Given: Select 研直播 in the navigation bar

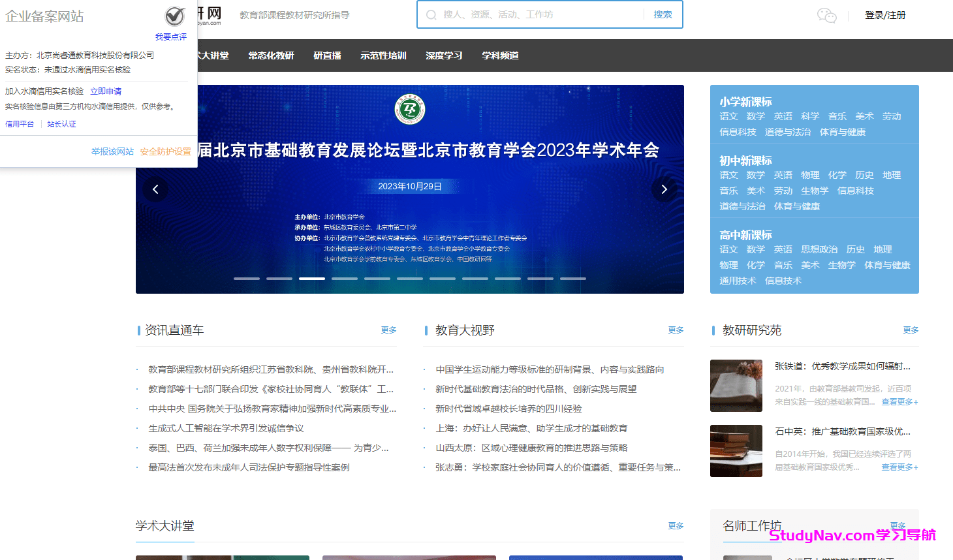Looking at the screenshot, I should click(x=328, y=55).
